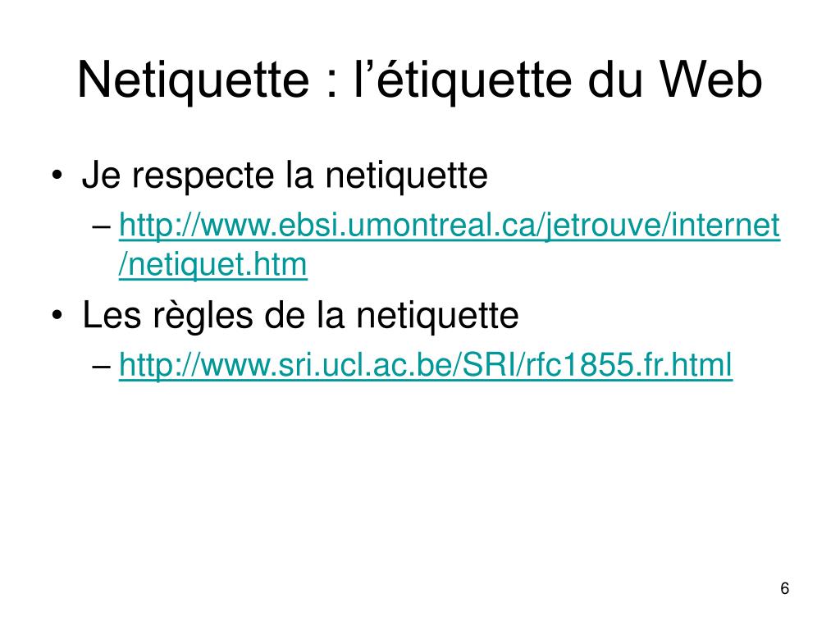Click the /netiquet.htm link continuation line
The height and width of the screenshot is (630, 840).
point(212,264)
